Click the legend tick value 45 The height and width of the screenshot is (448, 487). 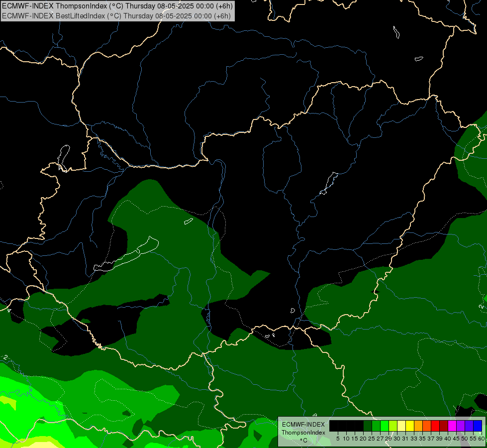tap(456, 439)
